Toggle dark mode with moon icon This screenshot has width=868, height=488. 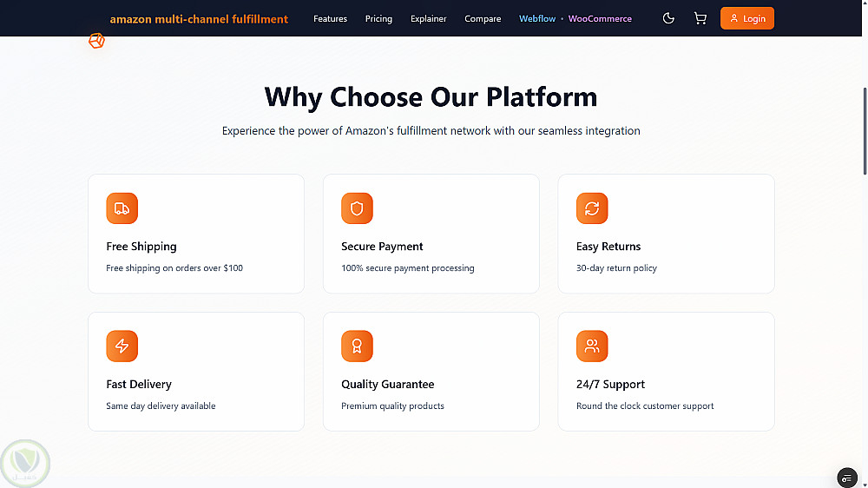pos(668,18)
